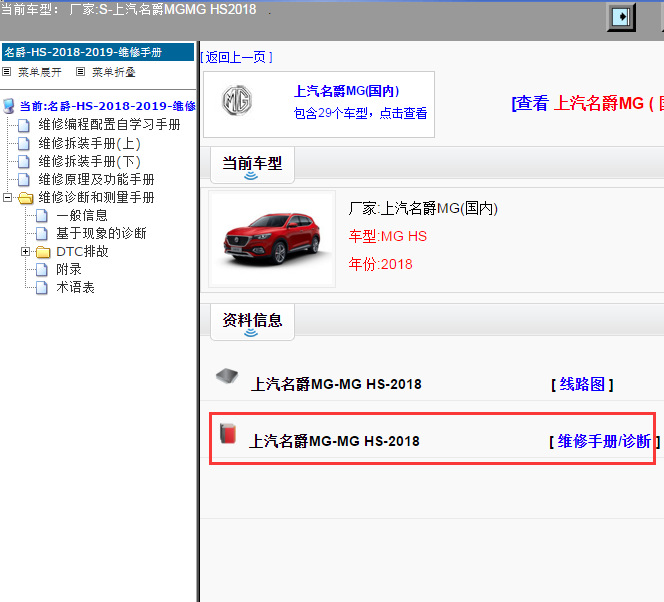Viewport: 664px width, 602px height.
Task: Select the 当前车型 tab header
Action: (x=252, y=165)
